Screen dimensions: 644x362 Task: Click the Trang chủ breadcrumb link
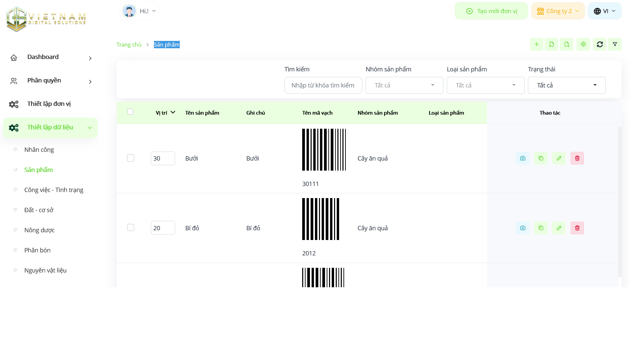pyautogui.click(x=129, y=45)
